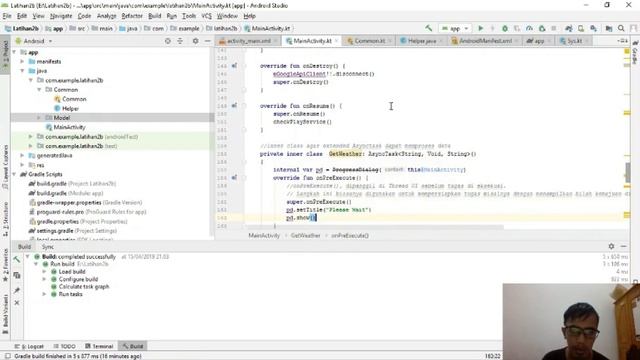Click the Stop run square icon
The width and height of the screenshot is (640, 360).
click(554, 28)
